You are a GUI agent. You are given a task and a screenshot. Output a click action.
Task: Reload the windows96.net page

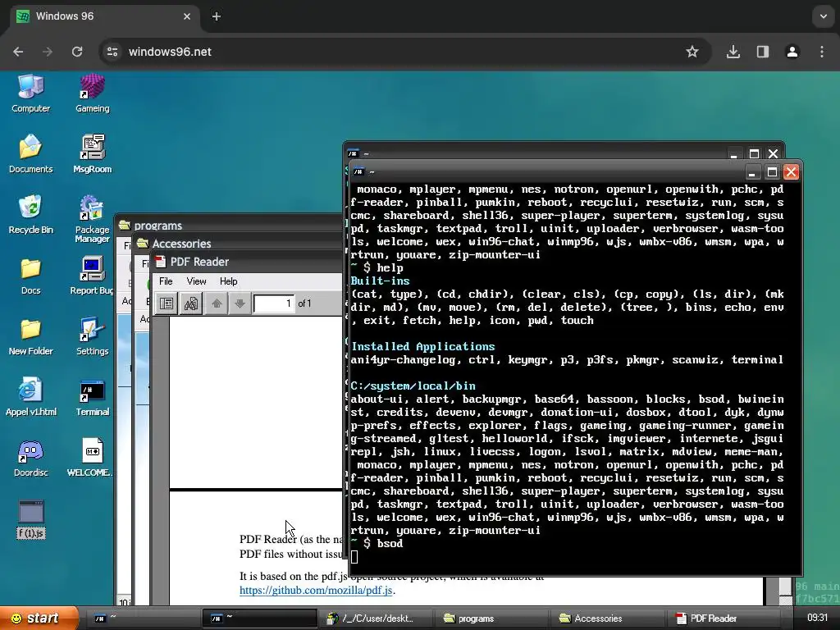coord(77,52)
